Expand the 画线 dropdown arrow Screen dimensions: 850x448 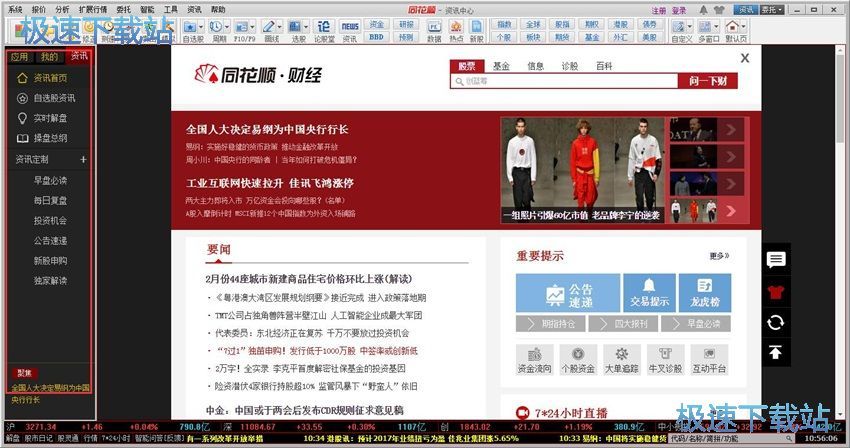click(279, 27)
